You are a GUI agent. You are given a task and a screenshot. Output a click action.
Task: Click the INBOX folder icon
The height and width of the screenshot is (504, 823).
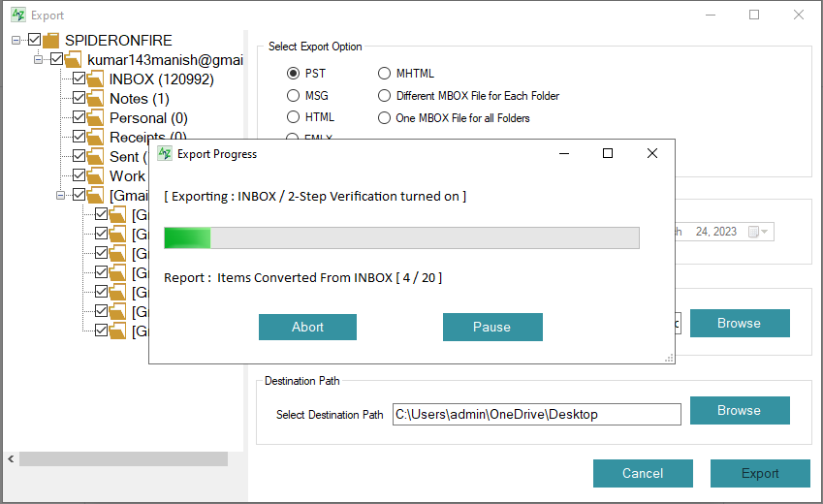(x=96, y=79)
